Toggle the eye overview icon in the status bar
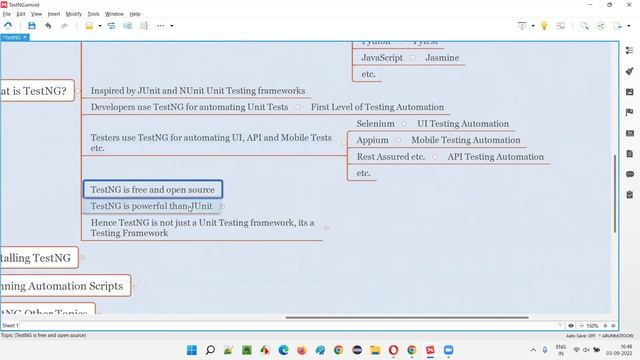This screenshot has height=360, width=640. 571,325
